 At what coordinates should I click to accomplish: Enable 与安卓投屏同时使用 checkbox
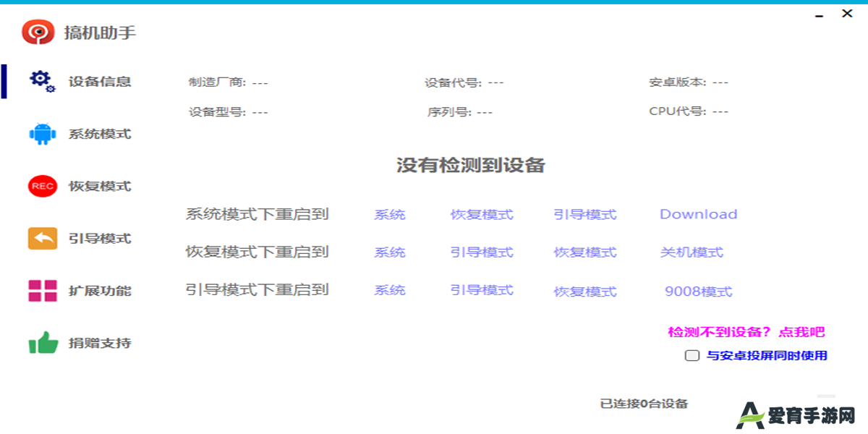click(x=692, y=355)
